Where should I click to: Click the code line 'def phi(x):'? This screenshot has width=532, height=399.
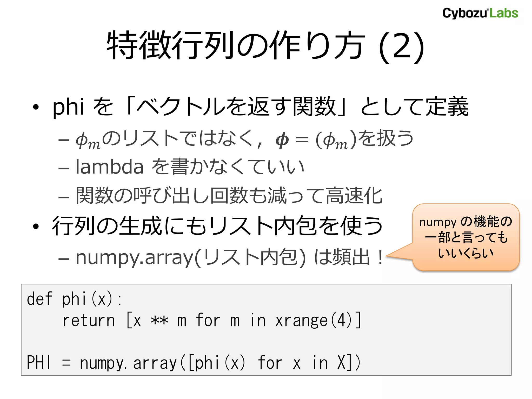click(x=74, y=299)
